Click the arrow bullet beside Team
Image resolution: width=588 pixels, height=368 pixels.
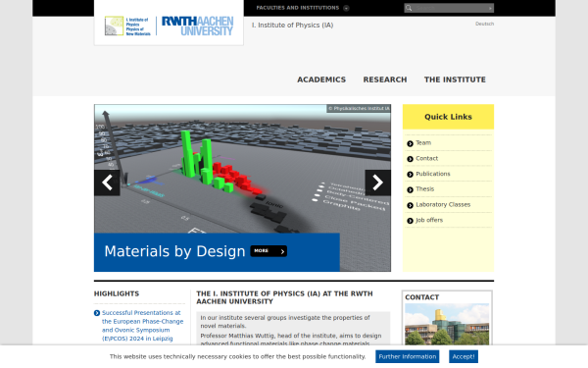coord(410,143)
